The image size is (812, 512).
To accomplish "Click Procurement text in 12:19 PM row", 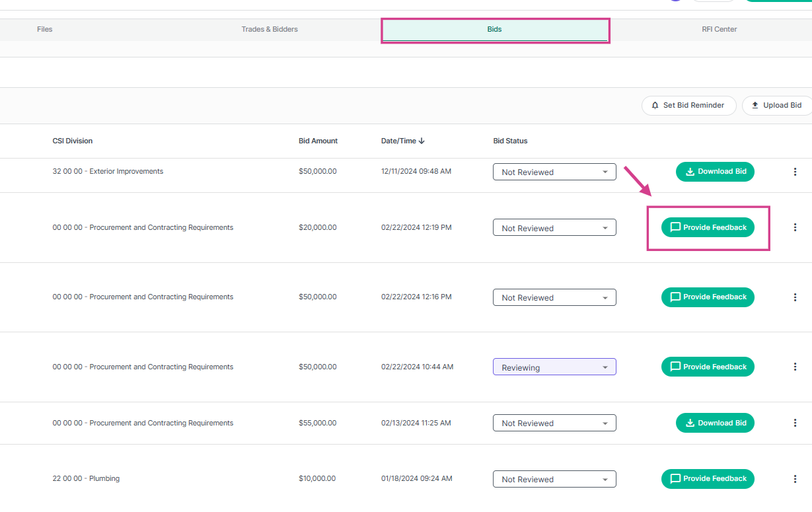I will 143,227.
